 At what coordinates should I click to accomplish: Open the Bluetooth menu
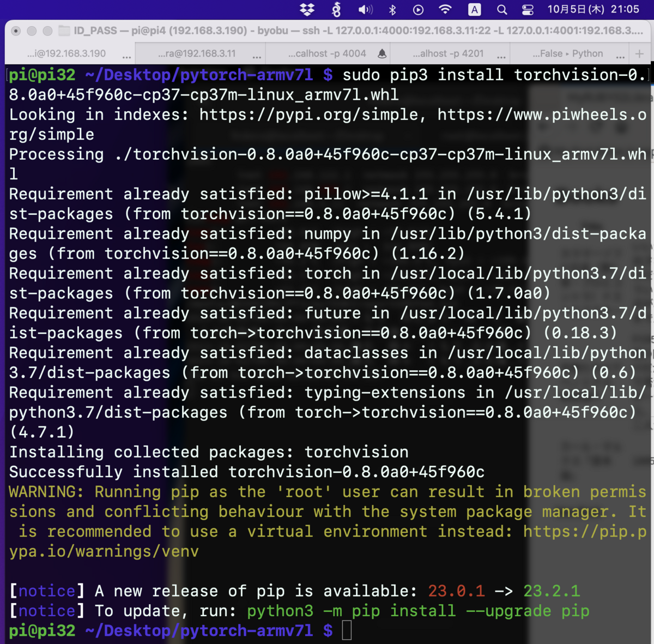pyautogui.click(x=392, y=9)
